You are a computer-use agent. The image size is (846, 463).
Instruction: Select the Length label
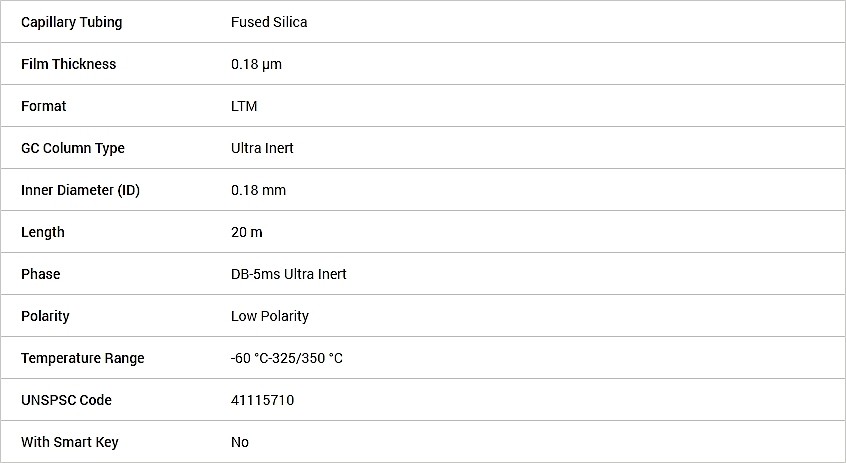tap(43, 233)
